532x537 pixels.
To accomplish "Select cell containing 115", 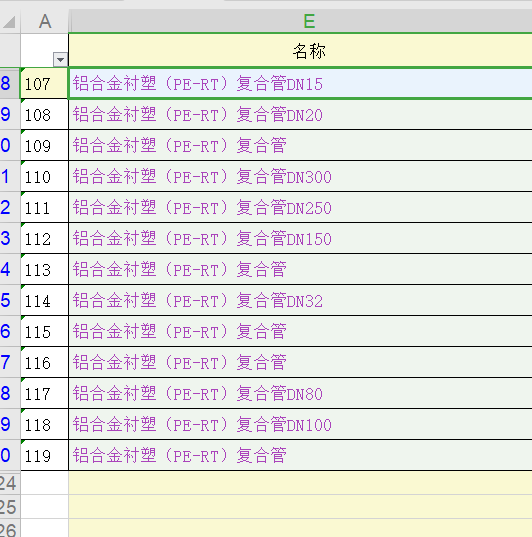I will tap(45, 331).
